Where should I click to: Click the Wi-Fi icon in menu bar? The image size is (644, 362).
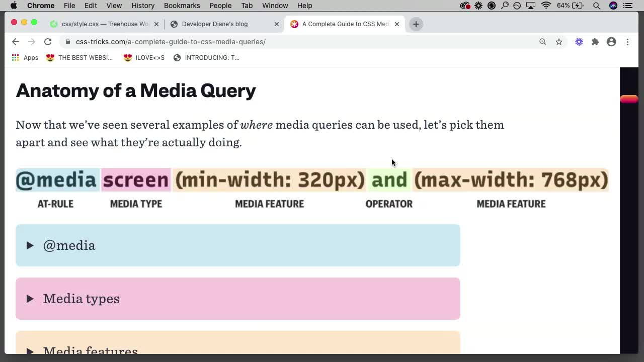546,6
